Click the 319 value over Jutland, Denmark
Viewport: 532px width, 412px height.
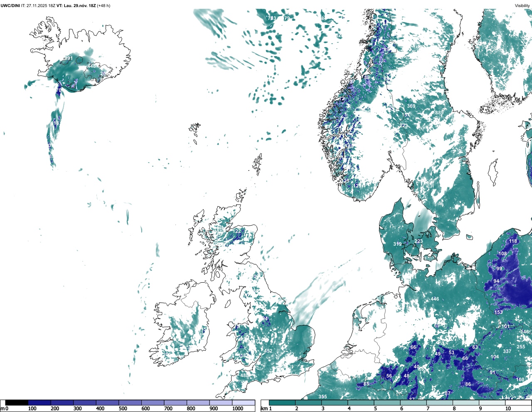pos(398,244)
